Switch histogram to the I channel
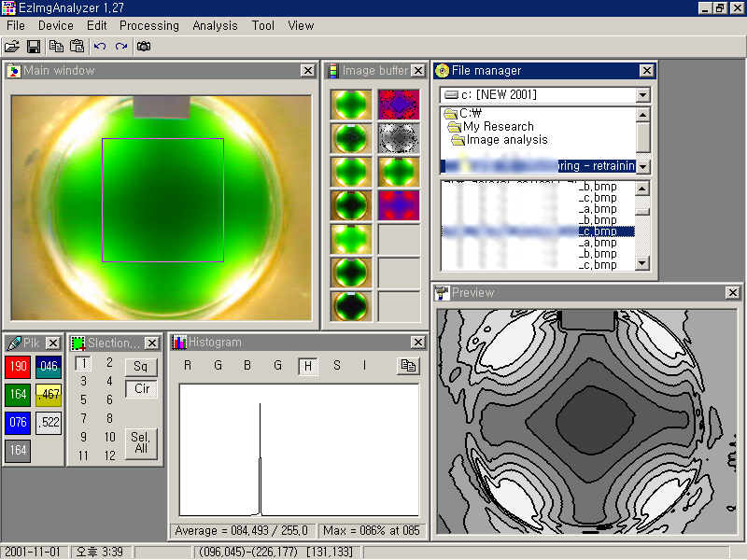 pos(364,365)
